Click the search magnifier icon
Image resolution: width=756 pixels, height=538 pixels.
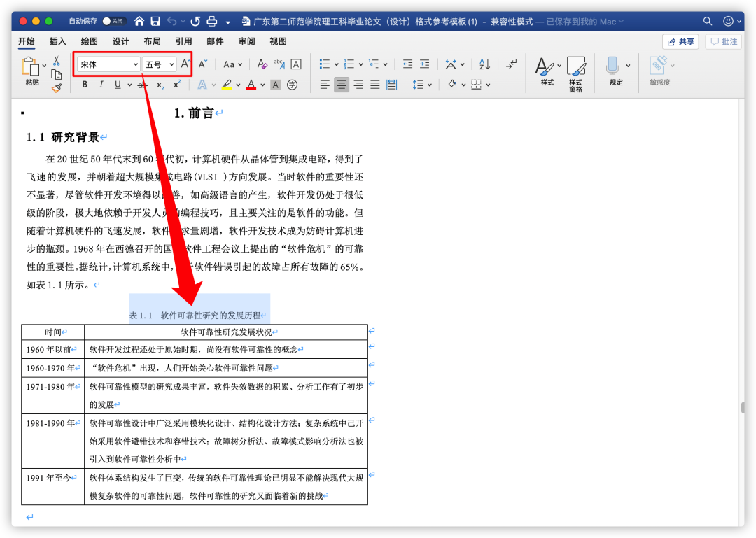pyautogui.click(x=708, y=21)
